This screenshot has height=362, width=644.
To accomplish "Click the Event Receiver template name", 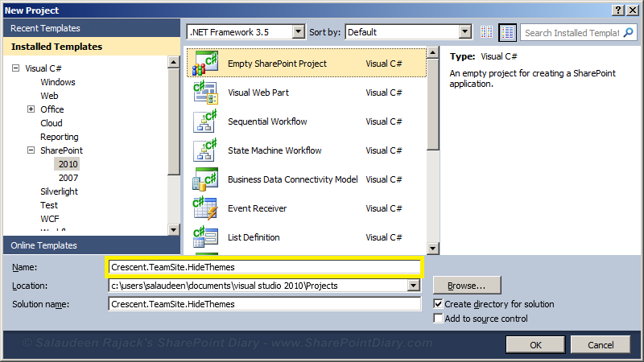I will [257, 208].
